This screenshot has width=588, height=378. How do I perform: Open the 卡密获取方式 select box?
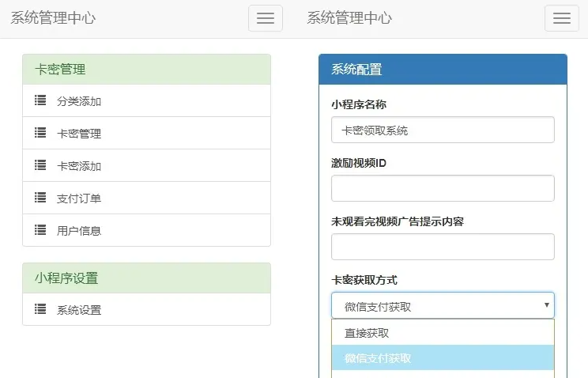(x=435, y=306)
